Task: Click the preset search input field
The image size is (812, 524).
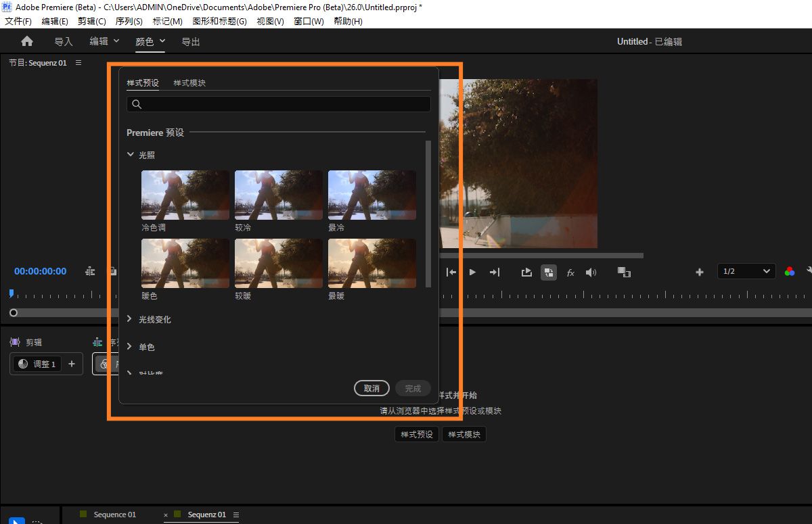Action: [x=279, y=104]
